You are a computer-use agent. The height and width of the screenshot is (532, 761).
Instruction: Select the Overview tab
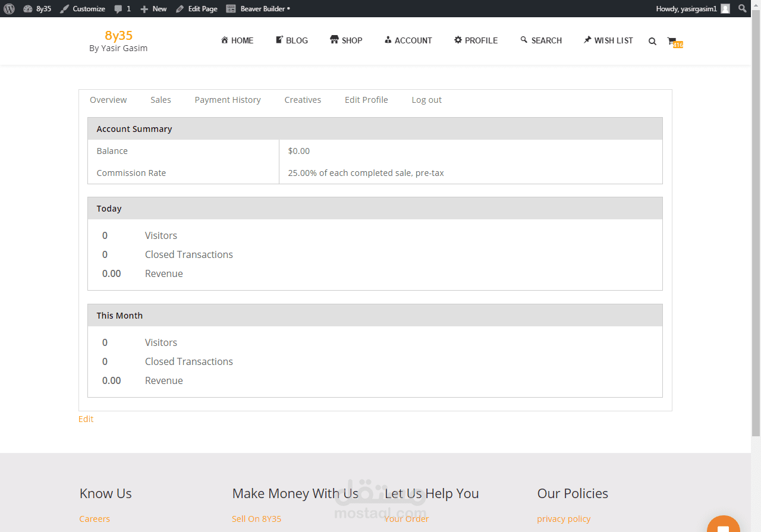(x=108, y=100)
